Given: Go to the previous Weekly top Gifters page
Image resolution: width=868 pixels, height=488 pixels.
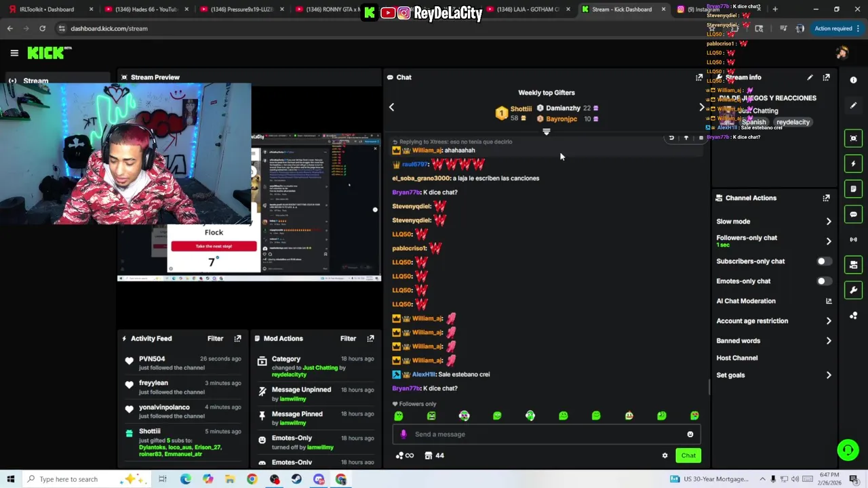Looking at the screenshot, I should 391,107.
